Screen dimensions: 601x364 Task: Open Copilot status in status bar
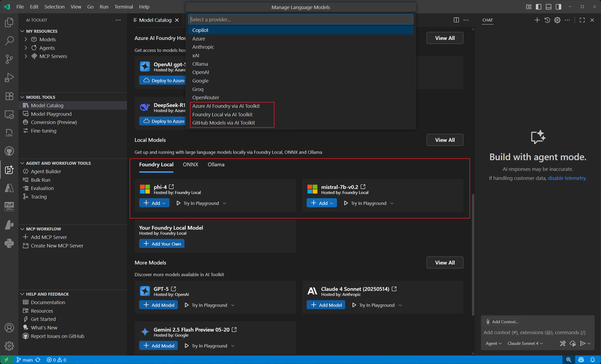coord(581,360)
